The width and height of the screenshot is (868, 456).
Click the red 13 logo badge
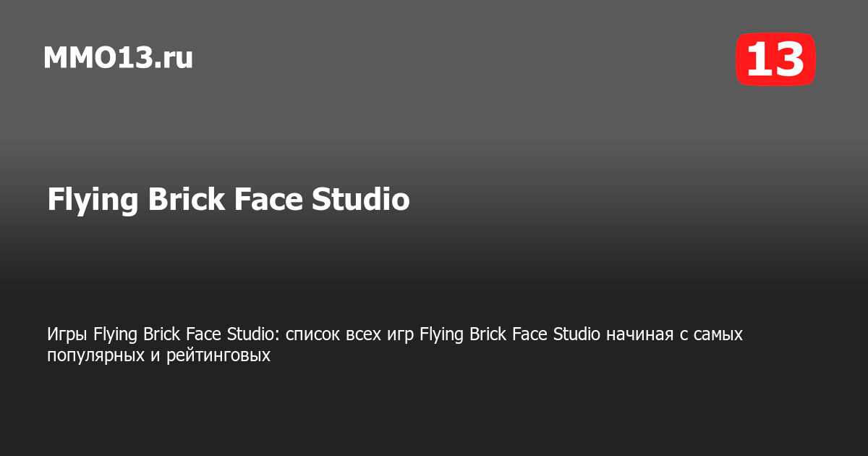tap(775, 59)
